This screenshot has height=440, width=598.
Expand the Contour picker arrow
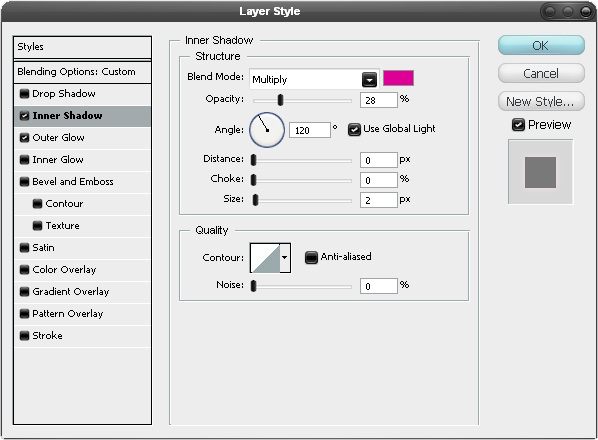[x=285, y=258]
